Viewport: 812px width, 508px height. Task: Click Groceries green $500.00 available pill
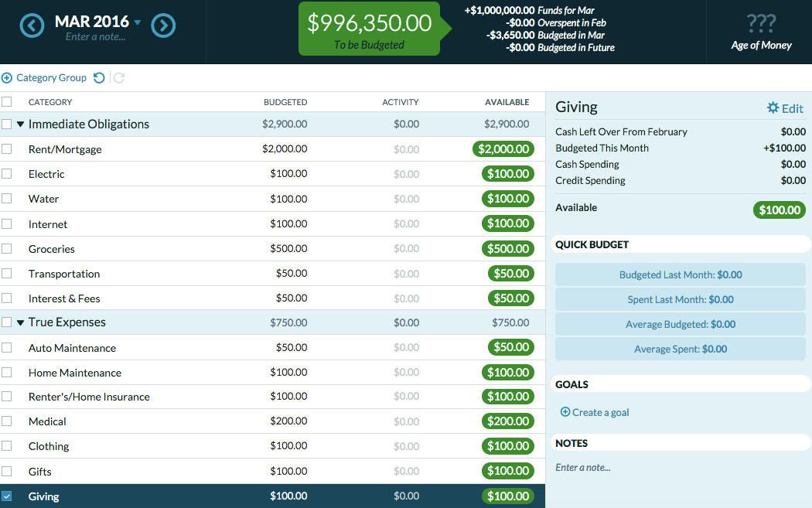[x=507, y=249]
